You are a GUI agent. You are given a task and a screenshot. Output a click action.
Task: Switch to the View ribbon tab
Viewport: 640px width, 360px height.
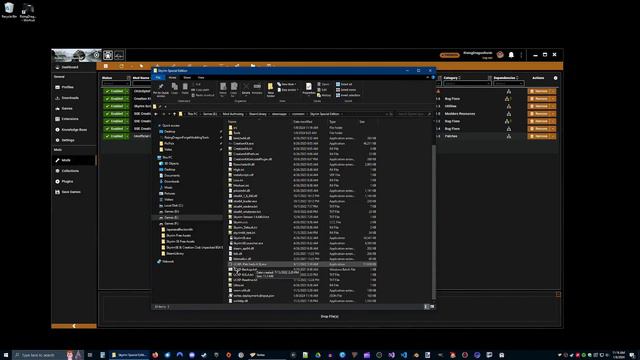[201, 77]
